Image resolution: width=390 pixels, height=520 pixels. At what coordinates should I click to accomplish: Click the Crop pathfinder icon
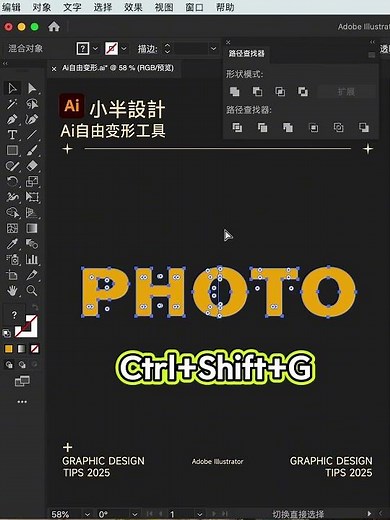click(x=313, y=127)
